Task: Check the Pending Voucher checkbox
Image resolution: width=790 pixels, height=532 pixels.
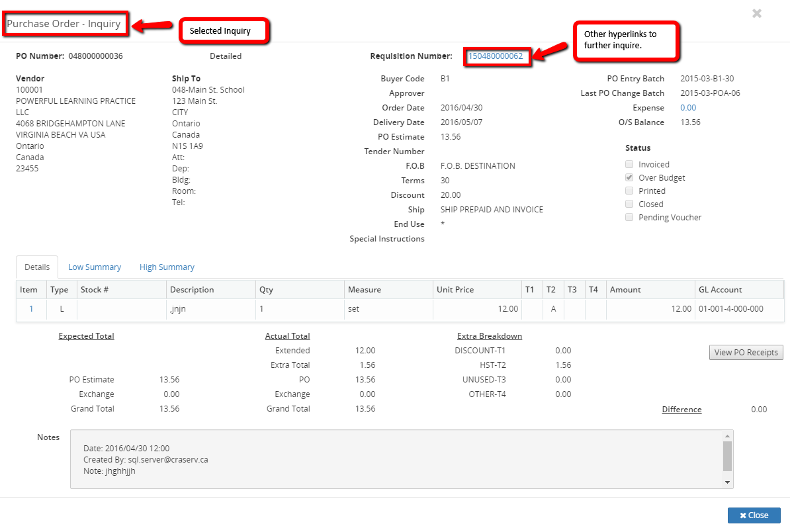Action: pos(630,217)
